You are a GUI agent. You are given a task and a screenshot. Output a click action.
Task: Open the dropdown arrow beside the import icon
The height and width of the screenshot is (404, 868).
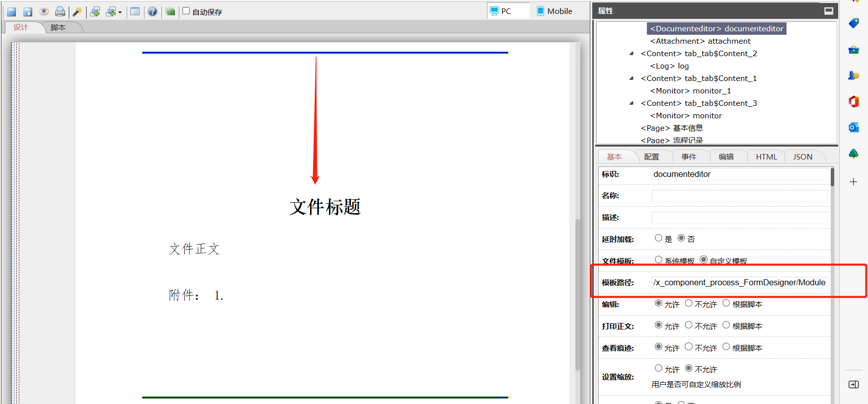coord(120,12)
